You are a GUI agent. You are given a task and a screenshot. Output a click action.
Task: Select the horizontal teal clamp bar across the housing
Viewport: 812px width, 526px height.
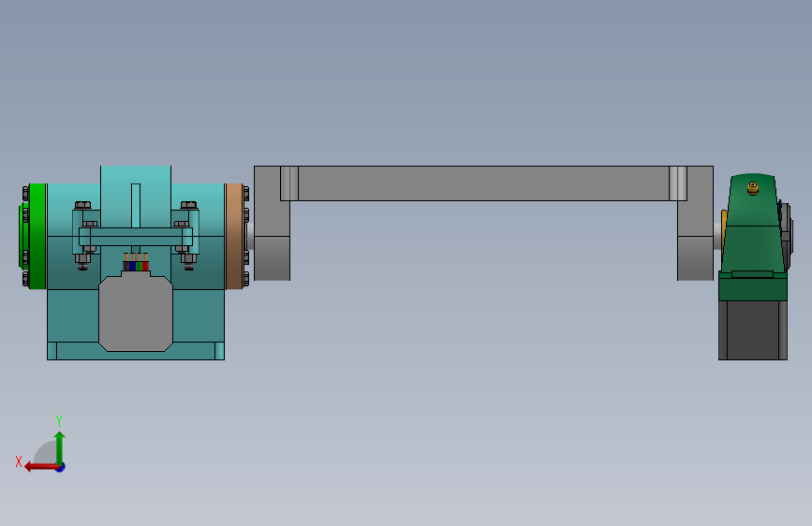pos(136,237)
